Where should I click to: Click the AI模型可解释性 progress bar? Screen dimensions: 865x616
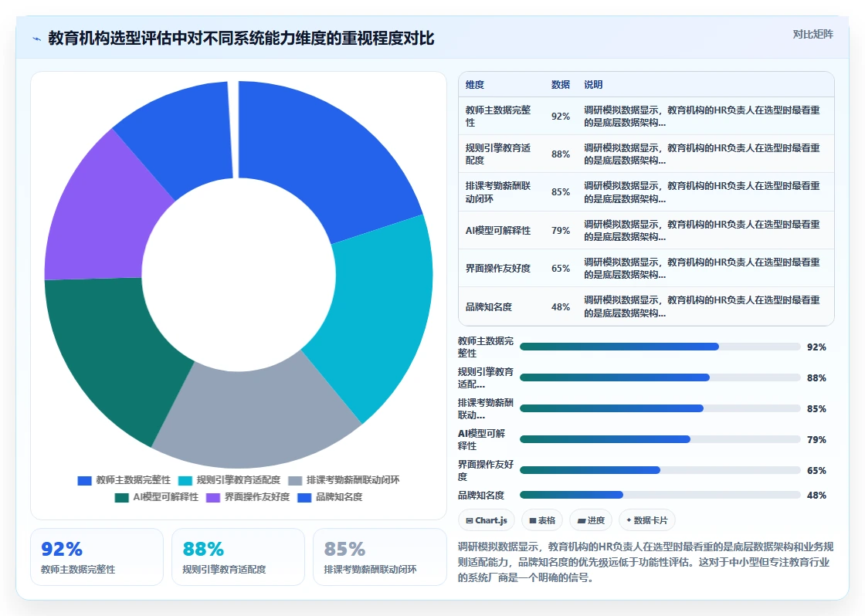pyautogui.click(x=660, y=439)
